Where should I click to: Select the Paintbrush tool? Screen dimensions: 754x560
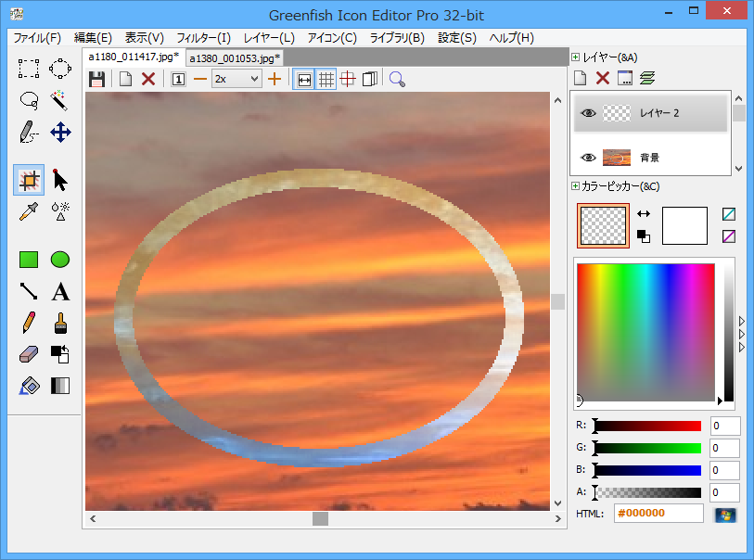[x=60, y=323]
